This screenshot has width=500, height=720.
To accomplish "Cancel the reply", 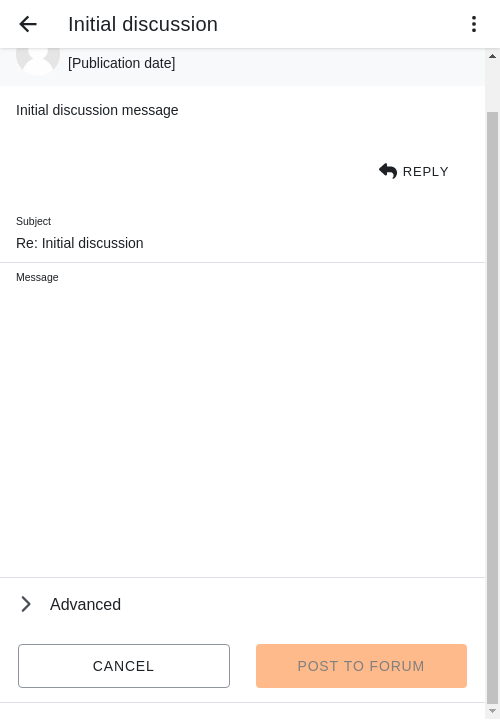I will pos(124,666).
